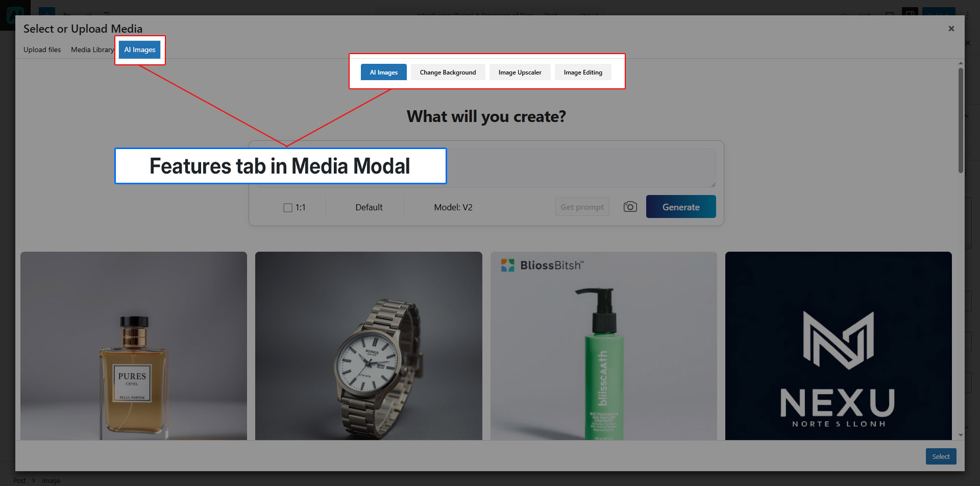
Task: Select the AI Images modal tab
Action: pos(140,50)
